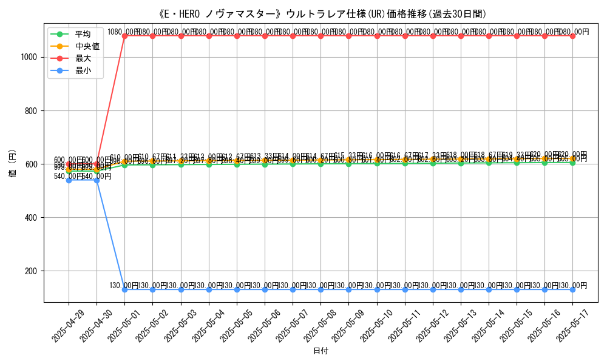
Task: Click the blue 最小 data point on 2025-04-29
Action: pyautogui.click(x=69, y=180)
